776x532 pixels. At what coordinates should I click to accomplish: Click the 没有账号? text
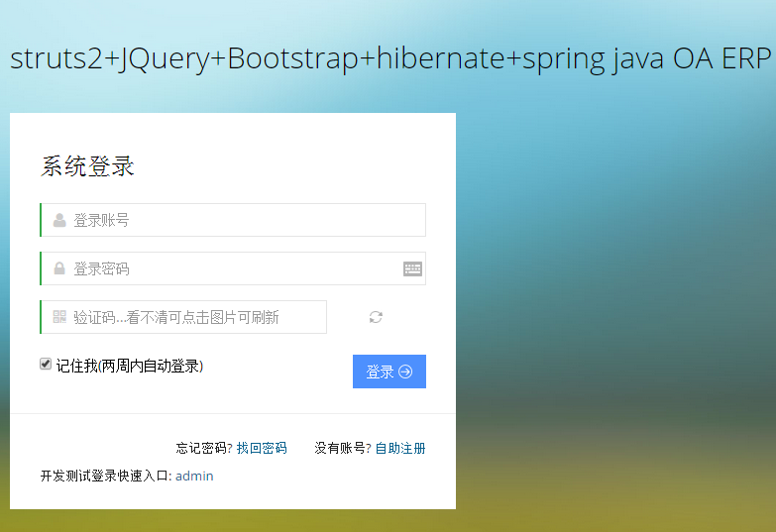pos(343,448)
